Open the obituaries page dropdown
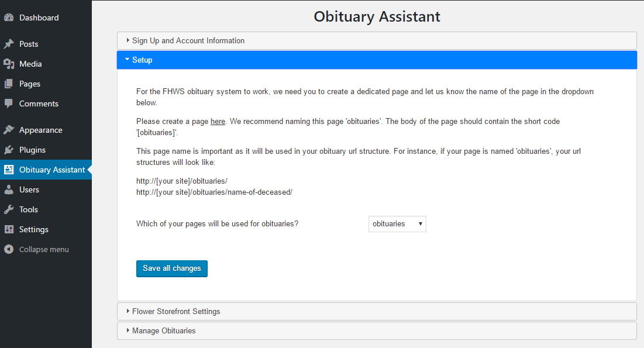The height and width of the screenshot is (348, 644). point(397,224)
